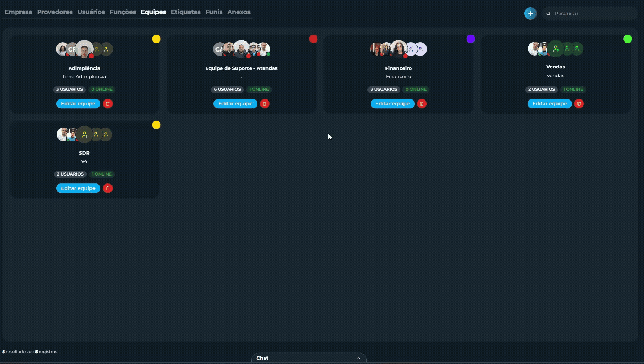The height and width of the screenshot is (364, 644).
Task: Expand the Chat panel chevron
Action: tap(358, 358)
